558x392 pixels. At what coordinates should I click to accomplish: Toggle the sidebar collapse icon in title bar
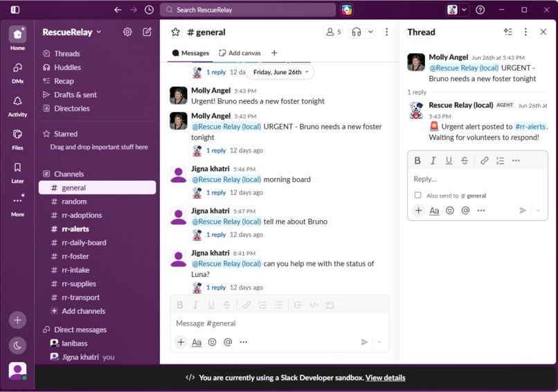15,10
